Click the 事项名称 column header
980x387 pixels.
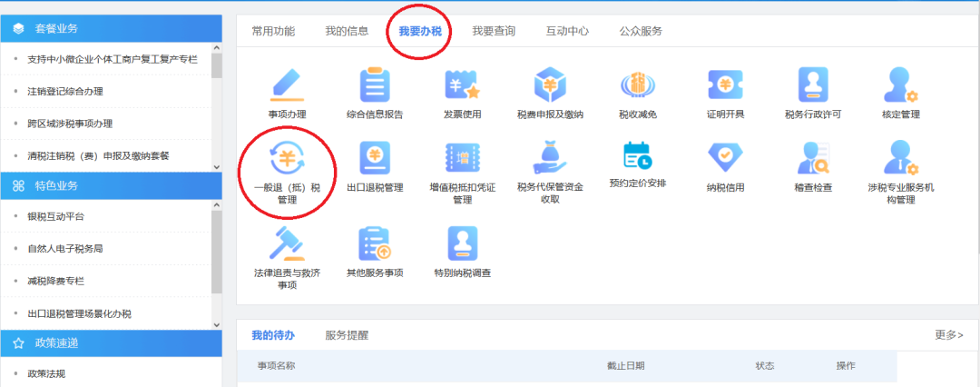pos(276,366)
